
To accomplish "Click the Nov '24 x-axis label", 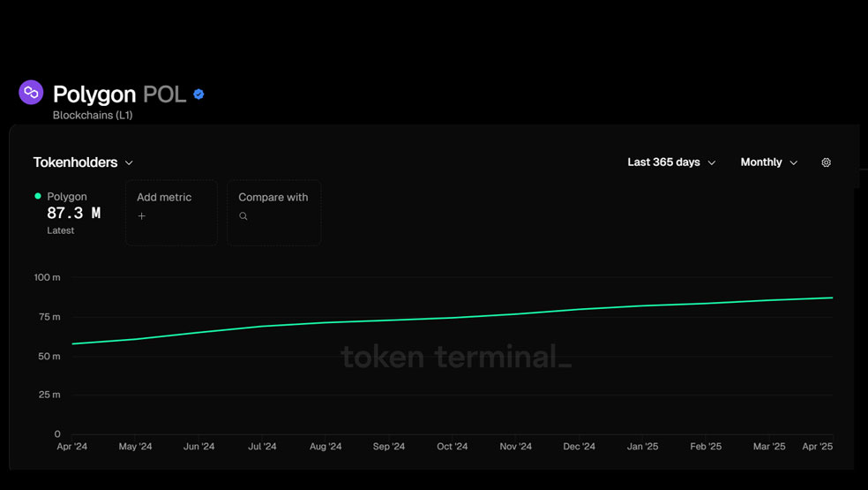I will click(x=515, y=446).
